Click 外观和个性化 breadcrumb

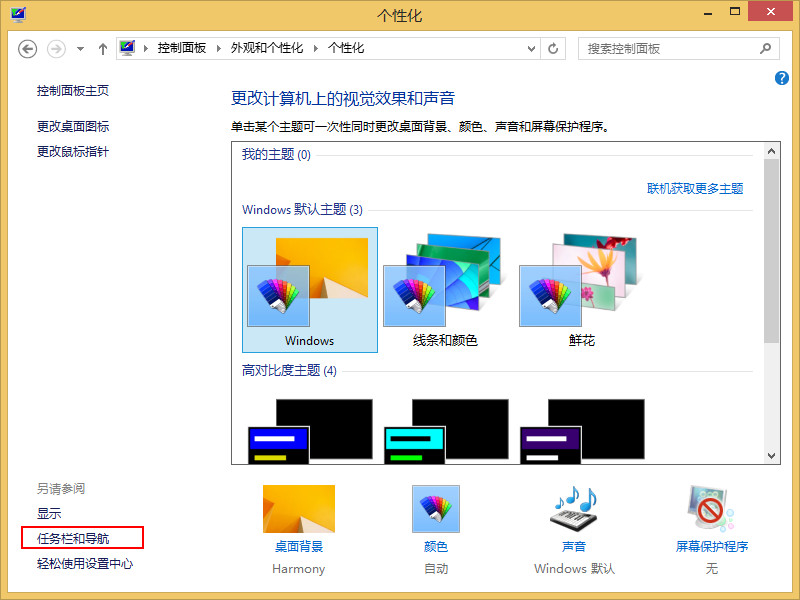click(x=267, y=48)
